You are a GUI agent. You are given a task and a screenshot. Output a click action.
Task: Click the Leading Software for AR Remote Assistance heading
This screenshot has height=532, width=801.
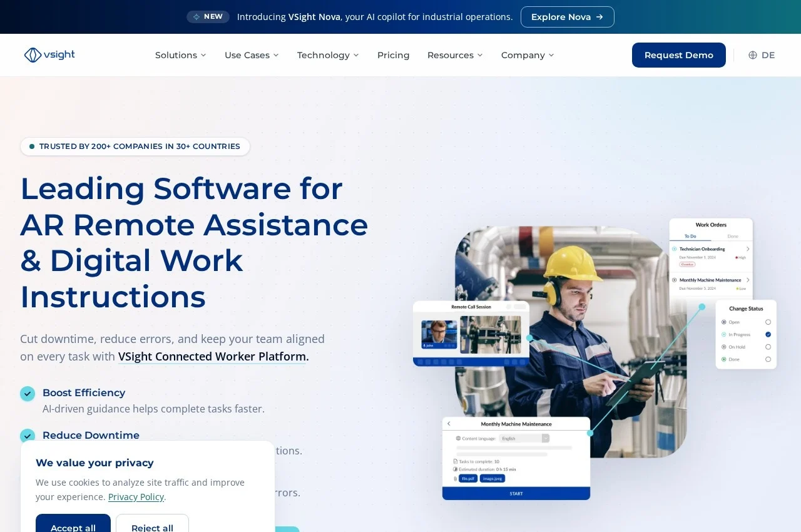(194, 243)
